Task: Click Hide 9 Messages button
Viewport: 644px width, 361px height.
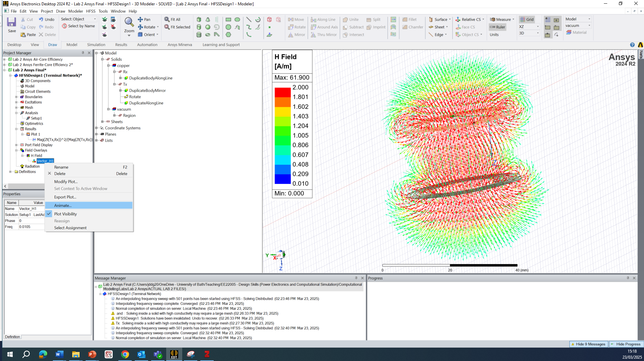Action: click(588, 344)
